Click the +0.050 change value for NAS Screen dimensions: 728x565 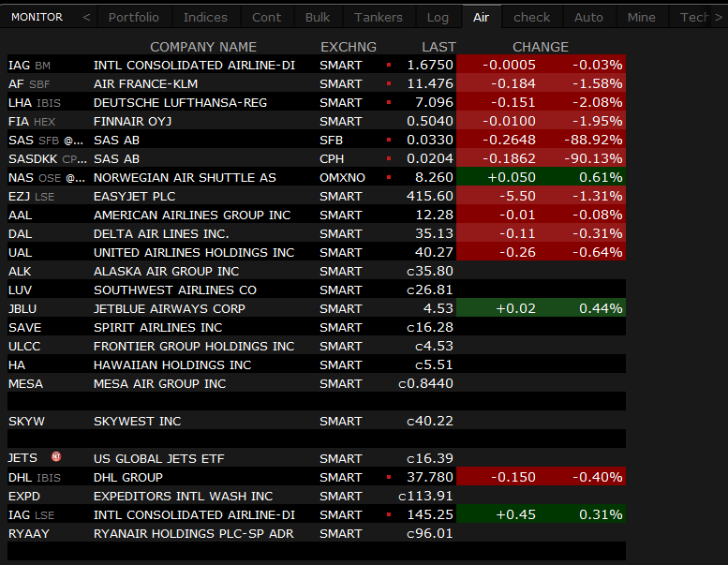tap(512, 178)
